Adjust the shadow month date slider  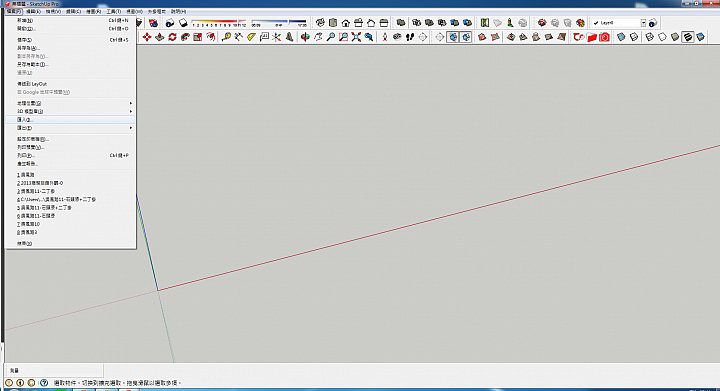tap(219, 22)
